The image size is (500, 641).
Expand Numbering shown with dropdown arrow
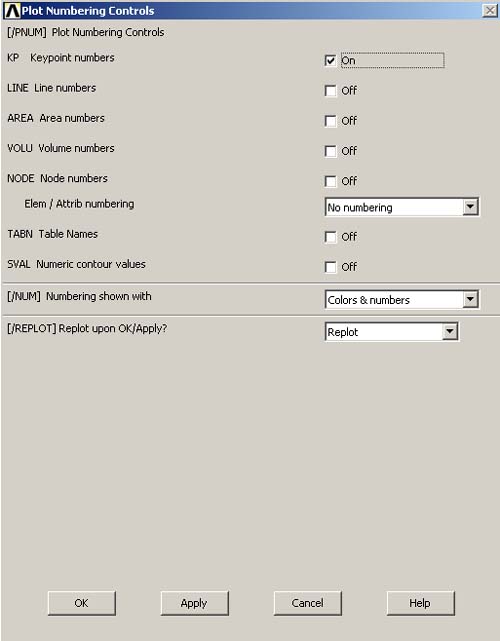tap(470, 299)
